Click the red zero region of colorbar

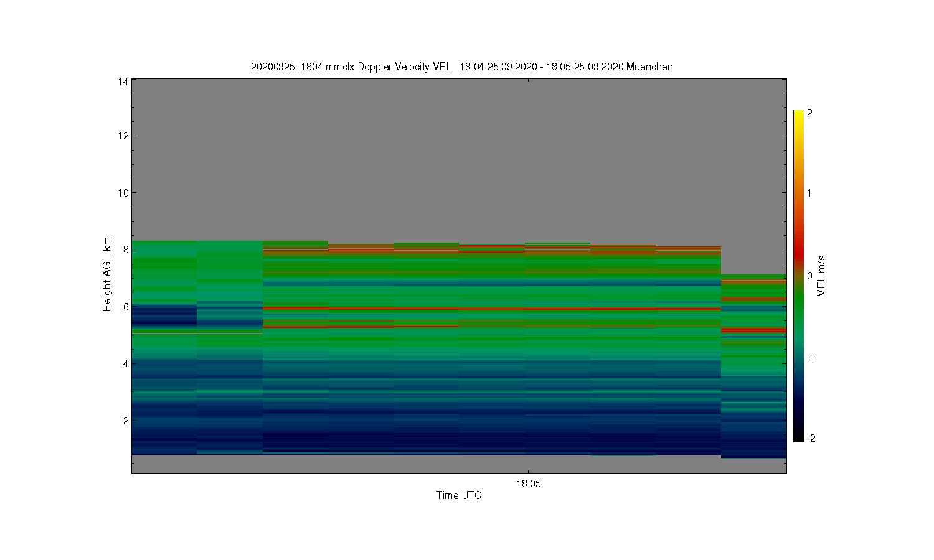[799, 261]
